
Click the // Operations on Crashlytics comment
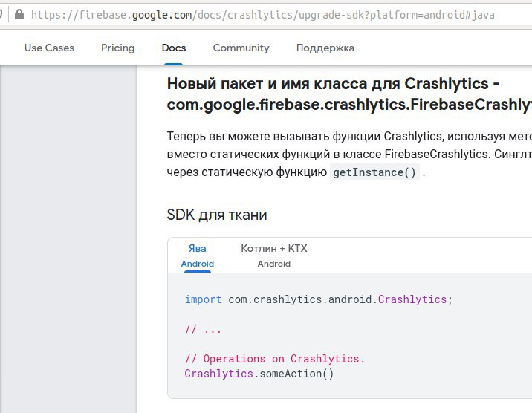(x=275, y=359)
